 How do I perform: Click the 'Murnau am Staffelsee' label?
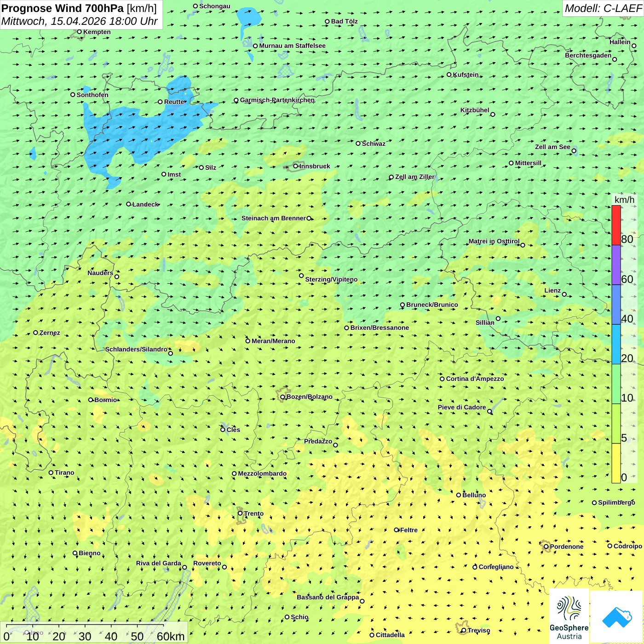tap(292, 46)
